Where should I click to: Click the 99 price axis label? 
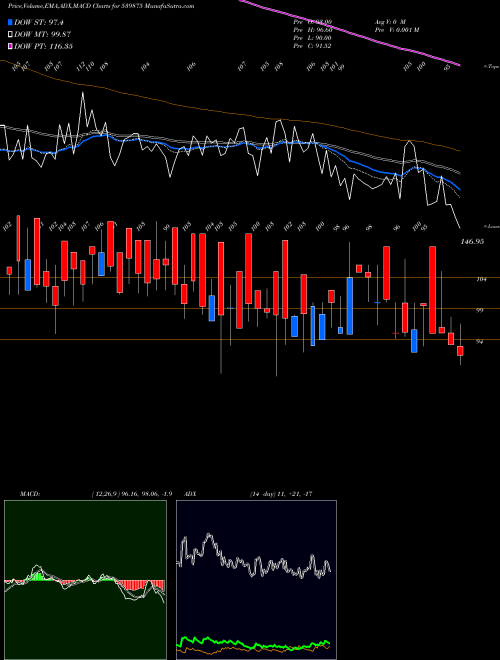pyautogui.click(x=480, y=310)
